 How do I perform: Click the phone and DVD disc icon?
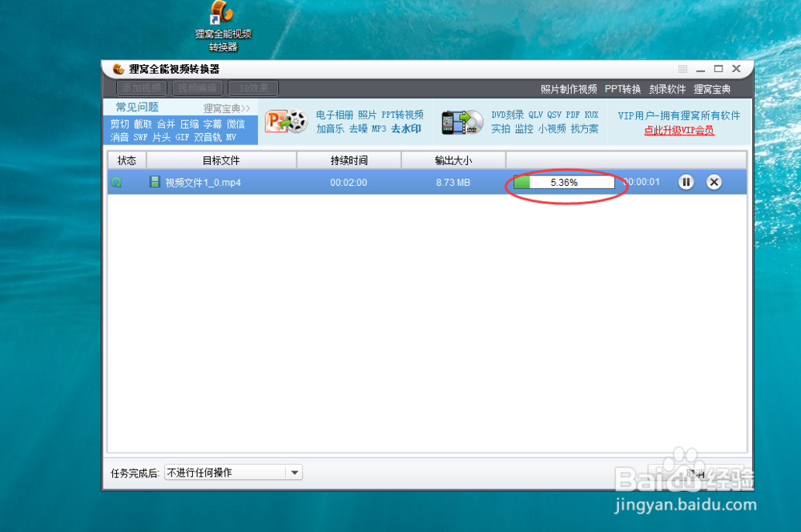(462, 122)
